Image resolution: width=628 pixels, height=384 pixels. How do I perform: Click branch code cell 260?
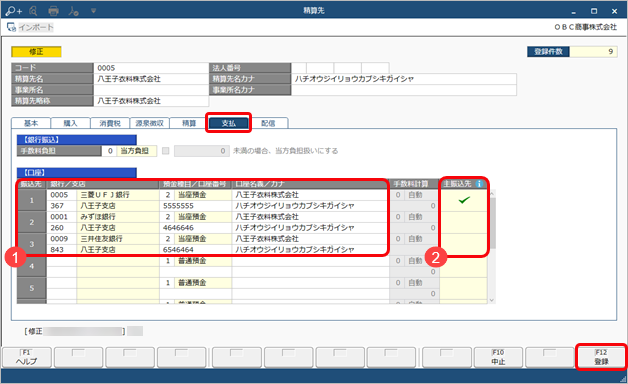62,228
